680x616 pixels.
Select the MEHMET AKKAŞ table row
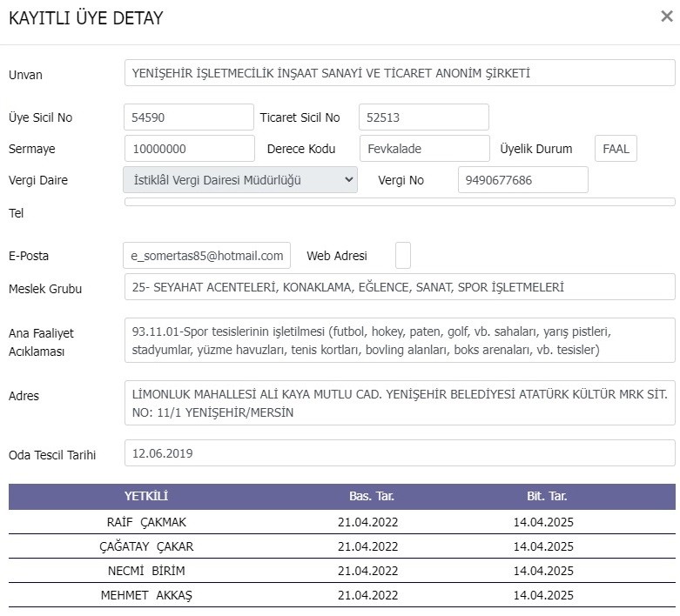[341, 595]
